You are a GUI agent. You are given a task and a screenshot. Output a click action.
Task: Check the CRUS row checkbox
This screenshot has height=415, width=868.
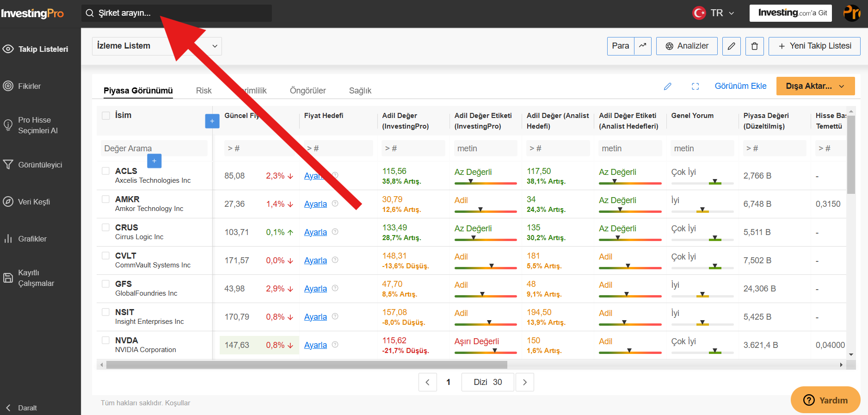[x=106, y=228]
